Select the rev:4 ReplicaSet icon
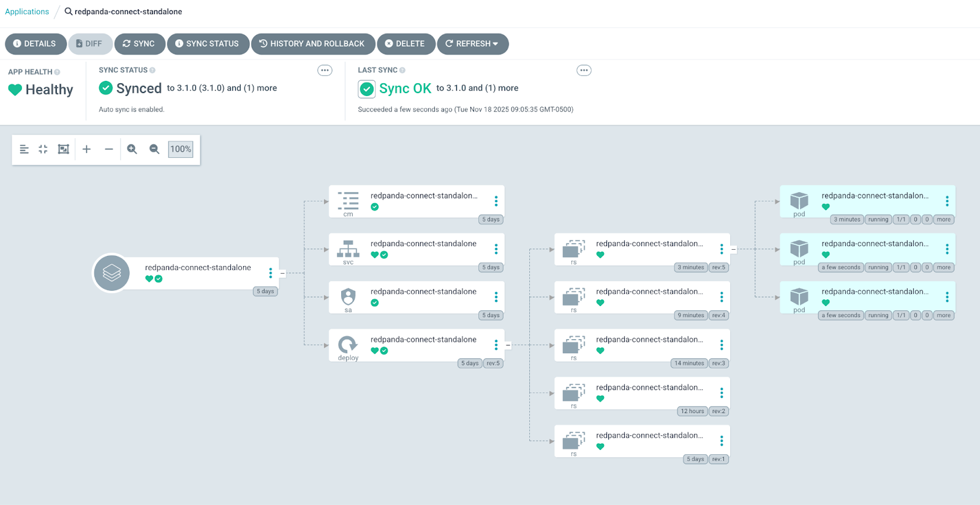The image size is (980, 505). pos(574,297)
